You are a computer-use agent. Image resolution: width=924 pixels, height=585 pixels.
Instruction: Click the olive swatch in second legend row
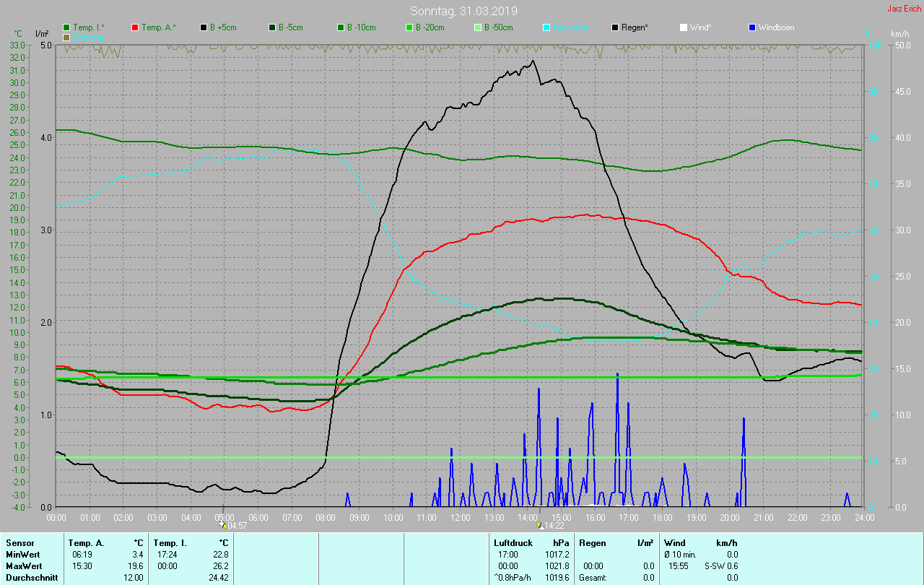pyautogui.click(x=66, y=37)
